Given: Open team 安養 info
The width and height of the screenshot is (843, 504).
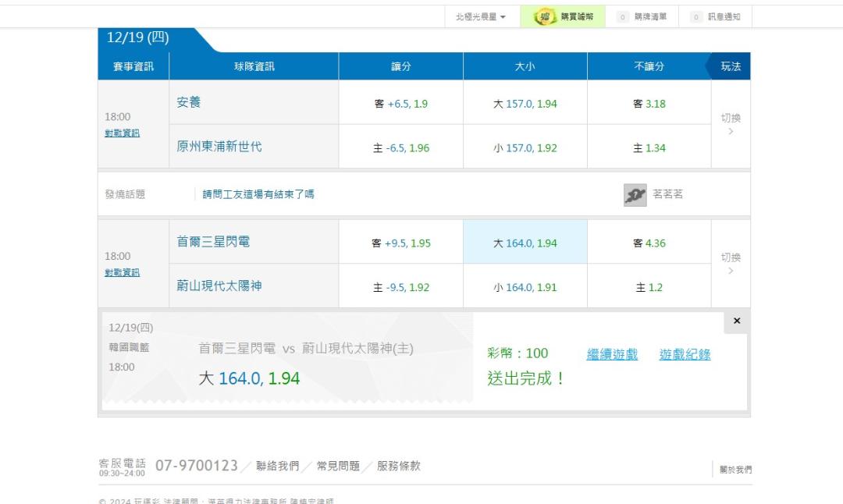Looking at the screenshot, I should pos(189,102).
